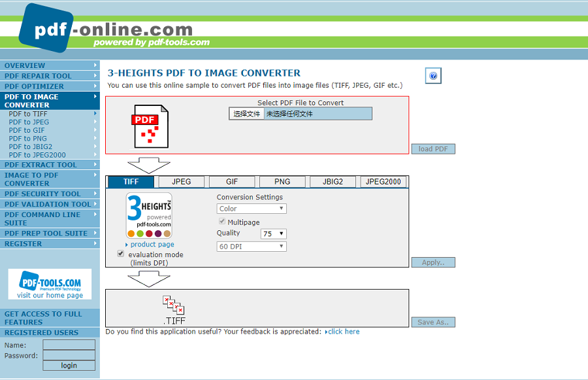
Task: Click the Name input field
Action: click(x=69, y=345)
